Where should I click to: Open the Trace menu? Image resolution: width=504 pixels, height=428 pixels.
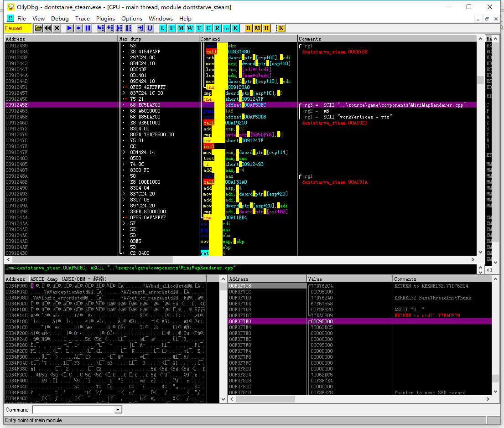coord(82,19)
